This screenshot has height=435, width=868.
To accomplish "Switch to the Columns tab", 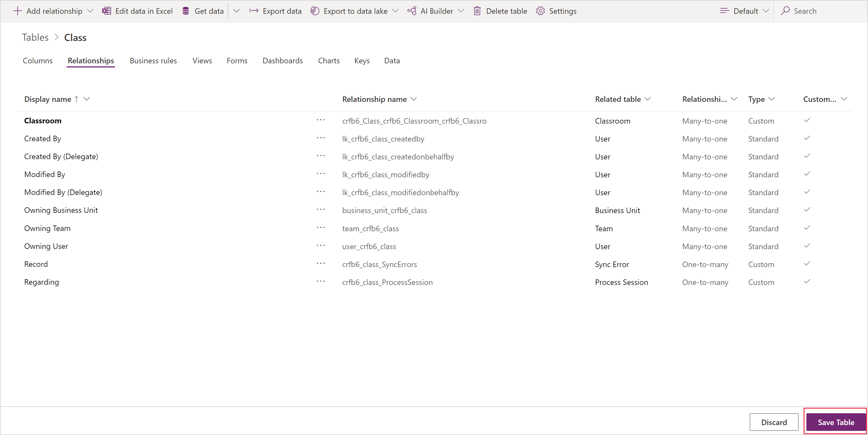I will 37,61.
